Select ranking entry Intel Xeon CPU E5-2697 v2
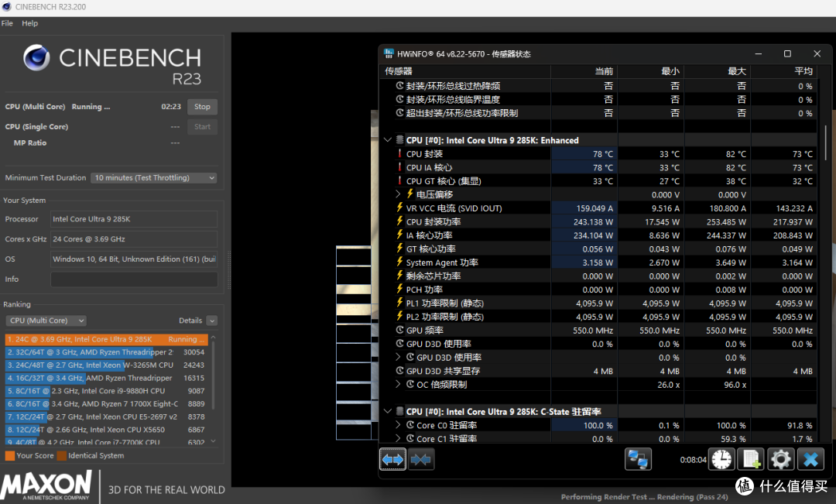This screenshot has width=836, height=504. coord(106,417)
